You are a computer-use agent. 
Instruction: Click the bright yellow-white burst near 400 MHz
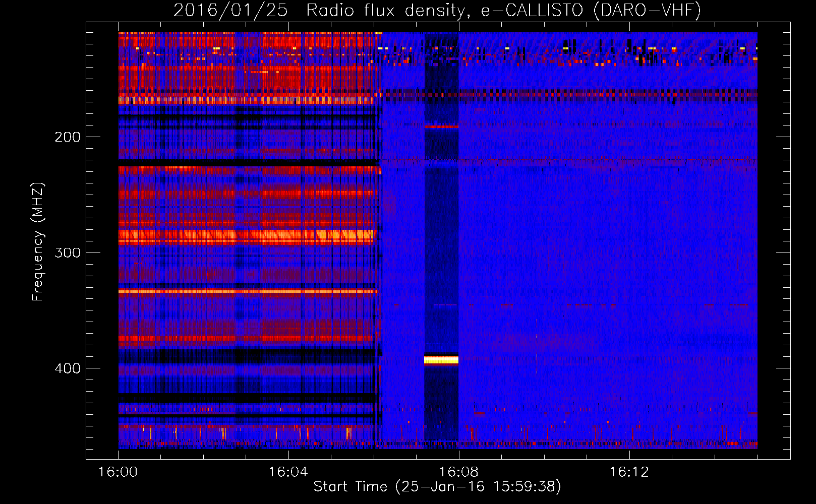click(x=441, y=359)
